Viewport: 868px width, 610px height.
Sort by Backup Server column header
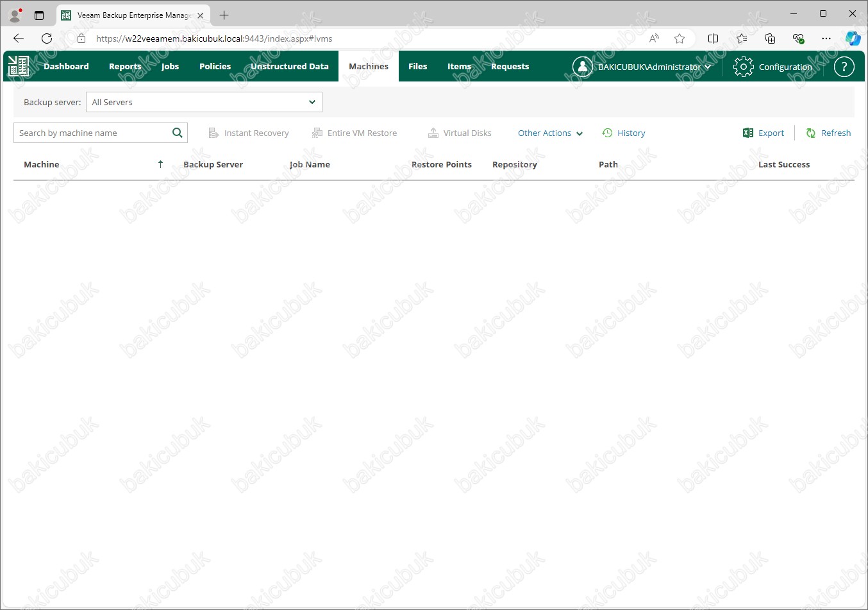(213, 164)
